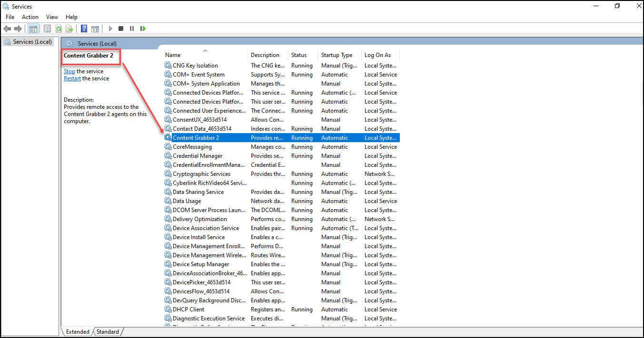Select the Credential Manager service row
644x338 pixels.
coord(198,156)
